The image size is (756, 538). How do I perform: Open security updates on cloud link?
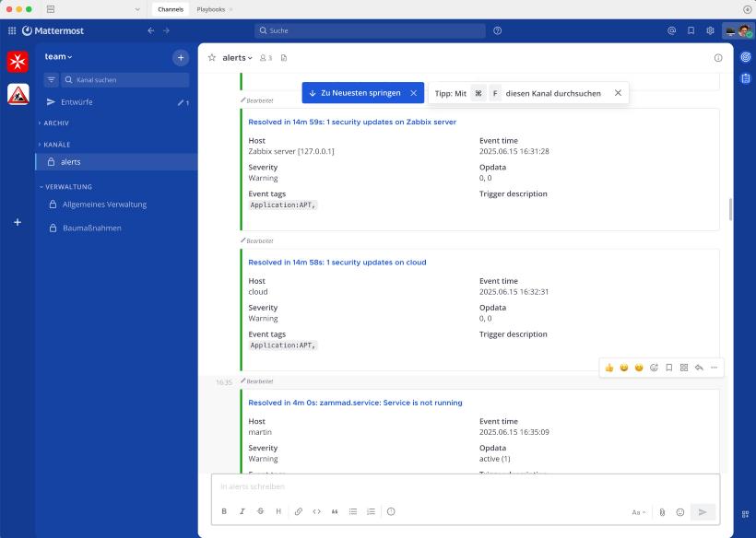point(337,263)
